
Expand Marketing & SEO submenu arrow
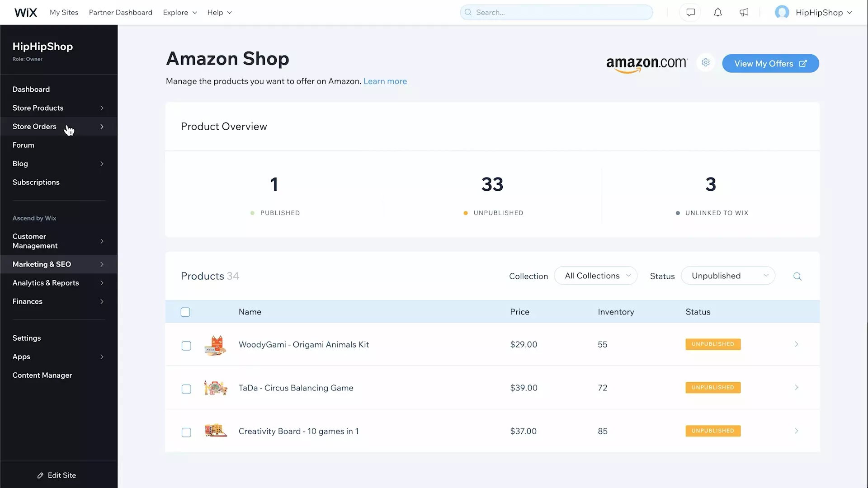click(102, 264)
